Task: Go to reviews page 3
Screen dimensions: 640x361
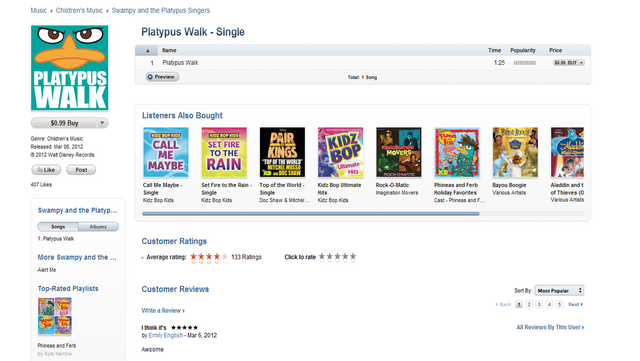Action: click(539, 304)
